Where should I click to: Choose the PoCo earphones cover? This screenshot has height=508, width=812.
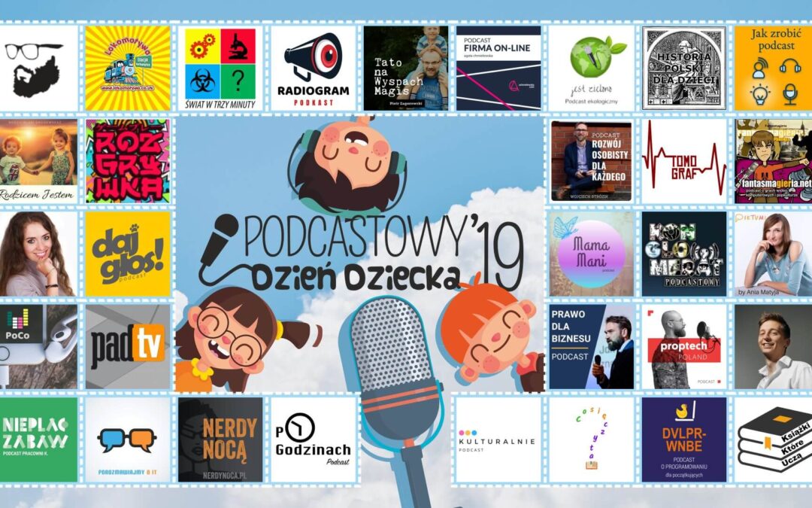38,346
